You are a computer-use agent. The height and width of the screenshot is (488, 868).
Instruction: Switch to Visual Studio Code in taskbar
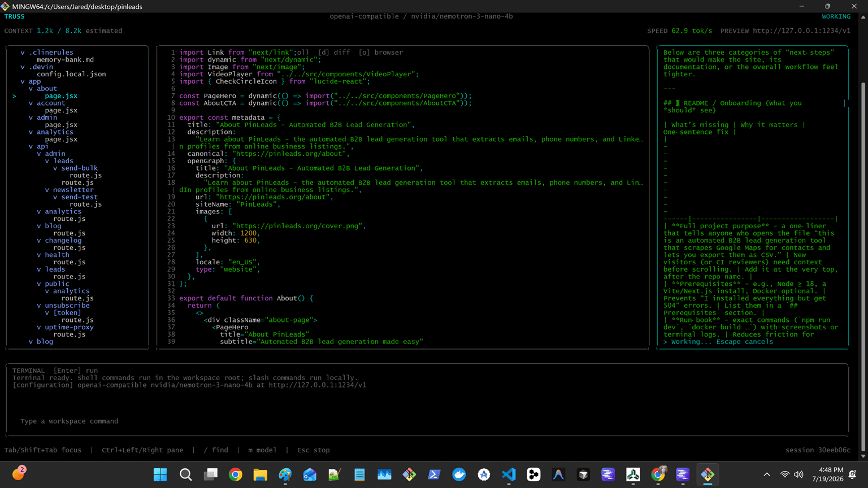click(x=509, y=474)
